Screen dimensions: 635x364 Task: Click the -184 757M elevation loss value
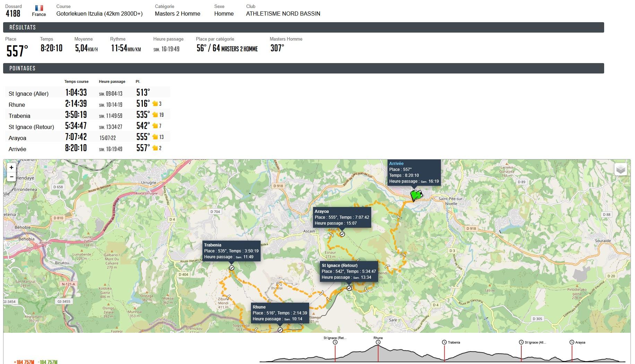pyautogui.click(x=47, y=362)
